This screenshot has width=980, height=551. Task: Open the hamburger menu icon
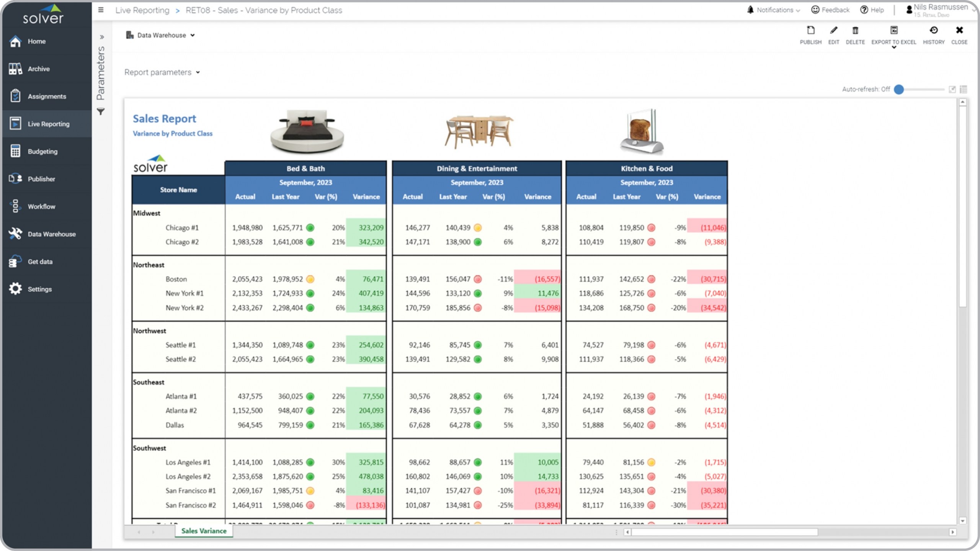click(101, 10)
